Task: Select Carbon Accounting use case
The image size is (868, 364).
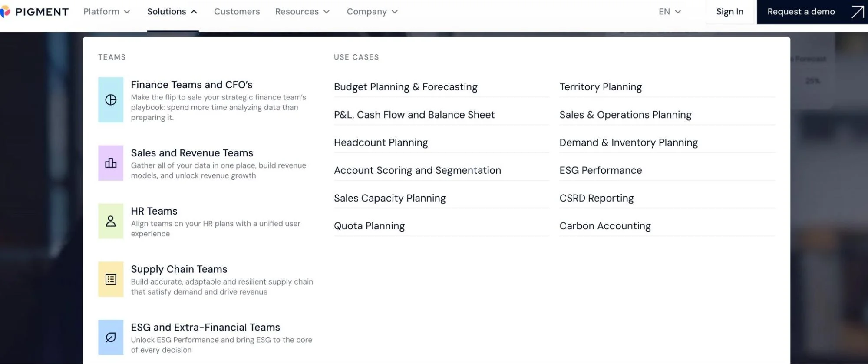Action: [x=605, y=226]
